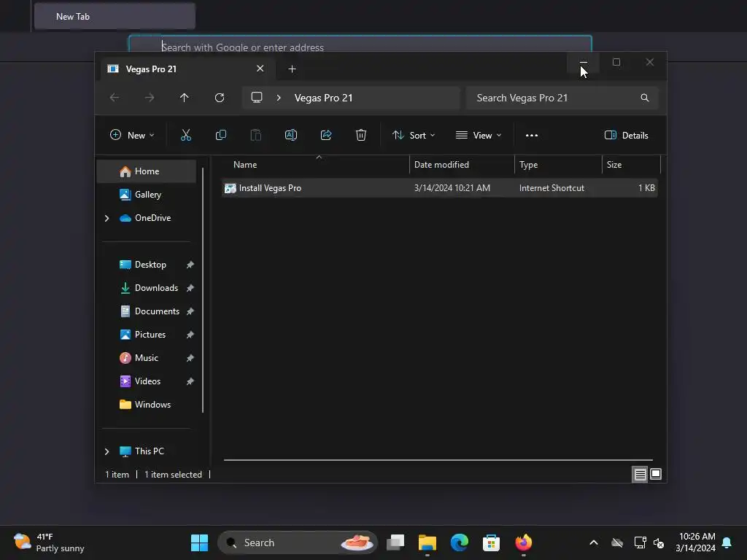Show hidden system tray icons

click(594, 542)
